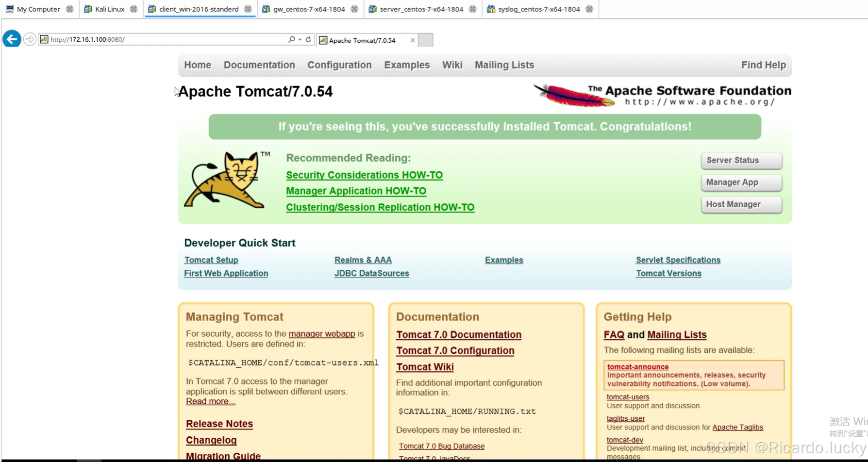Open the Tomcat 7.0 Documentation link
Screen dimensions: 868x462
(459, 335)
